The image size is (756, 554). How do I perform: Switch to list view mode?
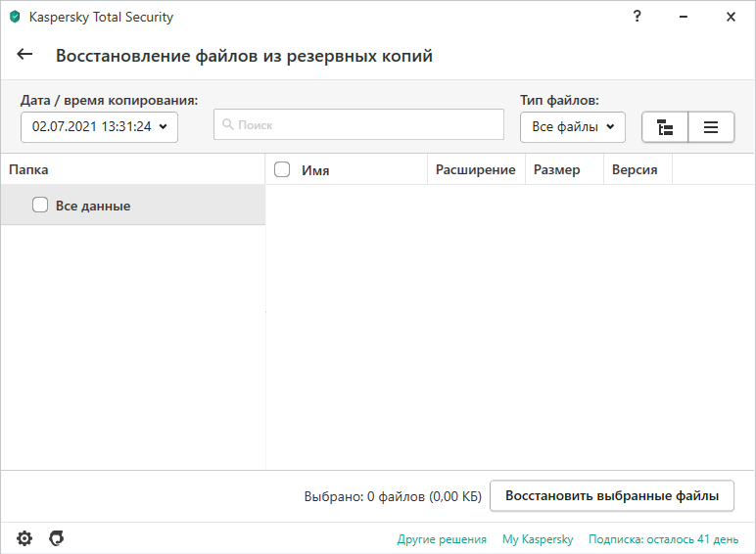[711, 126]
